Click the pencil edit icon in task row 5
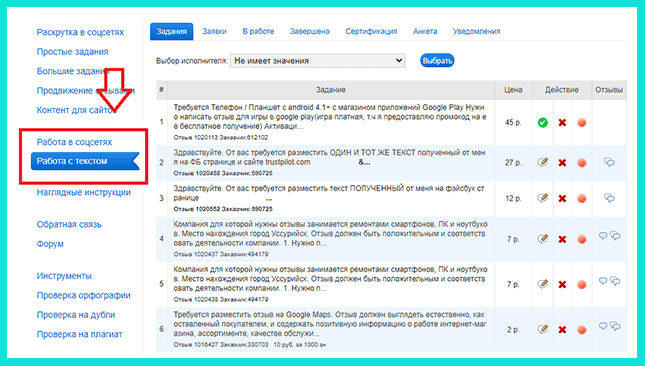The height and width of the screenshot is (366, 645). 543,284
